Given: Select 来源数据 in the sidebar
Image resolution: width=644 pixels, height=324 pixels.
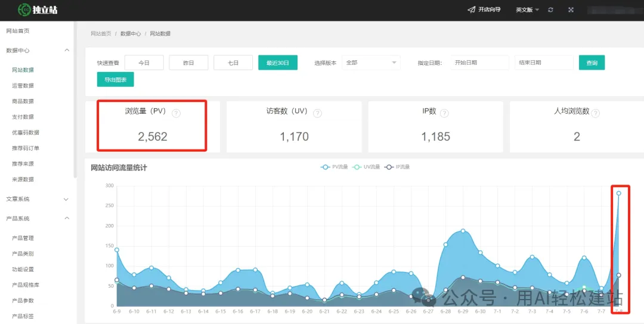Looking at the screenshot, I should tap(23, 179).
